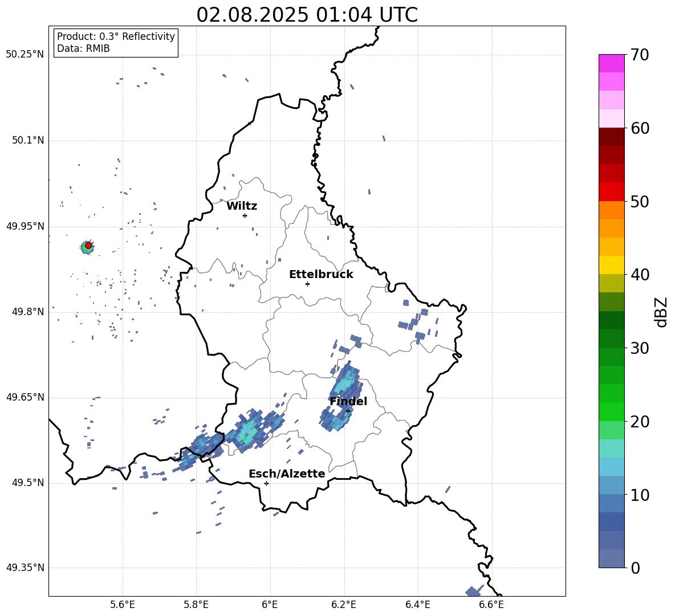This screenshot has height=616, width=675.
Task: Click the 5.6°E longitude label
Action: 123,605
